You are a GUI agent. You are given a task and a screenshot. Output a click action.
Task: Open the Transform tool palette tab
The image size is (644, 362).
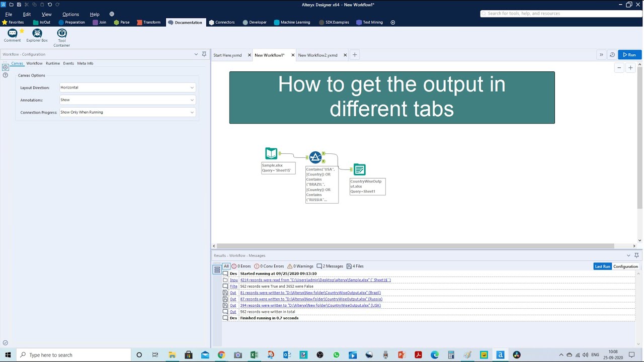point(149,22)
